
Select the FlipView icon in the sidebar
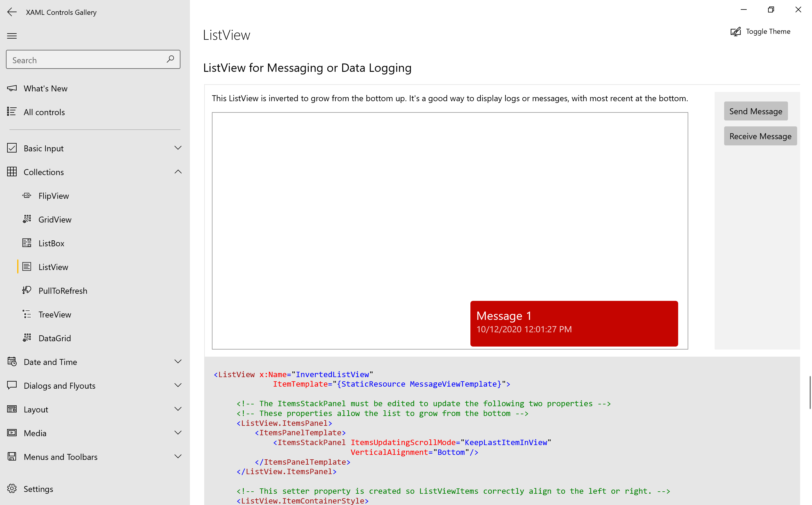click(x=27, y=196)
